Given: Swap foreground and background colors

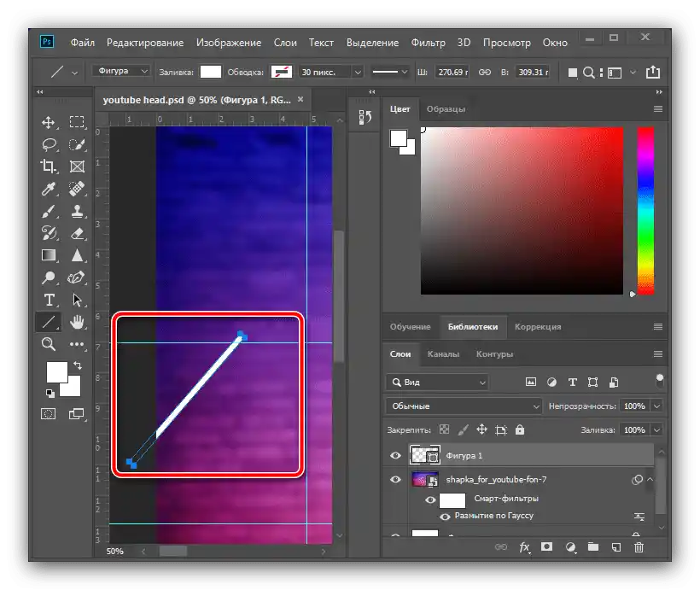Looking at the screenshot, I should click(x=78, y=365).
